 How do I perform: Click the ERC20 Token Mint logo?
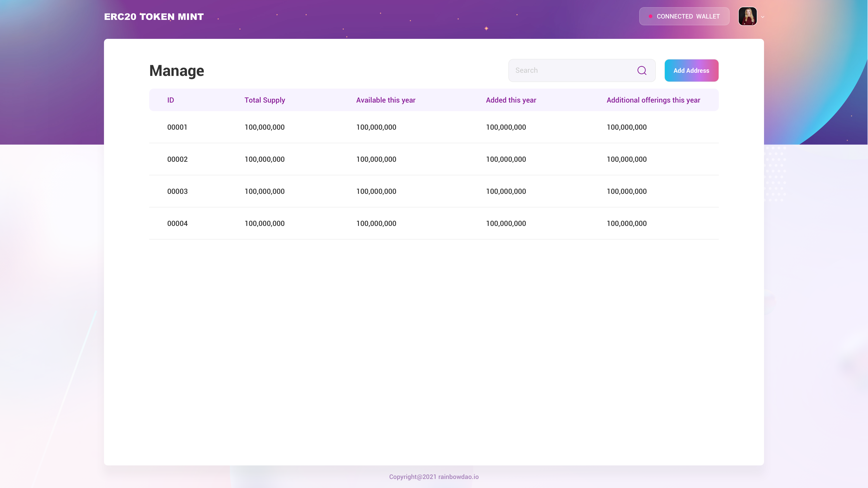tap(154, 16)
